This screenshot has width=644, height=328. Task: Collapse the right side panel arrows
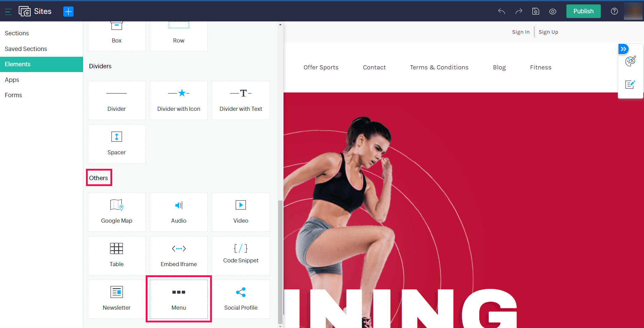tap(623, 49)
